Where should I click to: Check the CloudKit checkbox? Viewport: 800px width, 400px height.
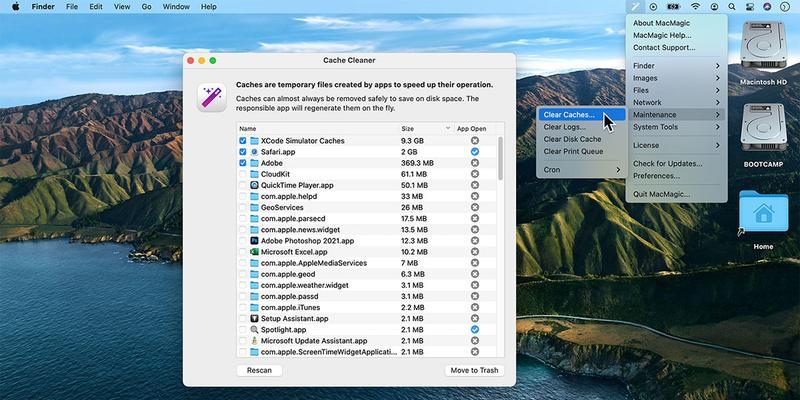[242, 174]
